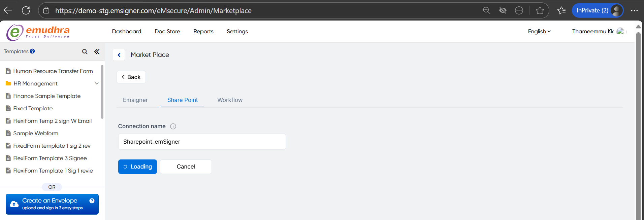Screen dimensions: 644x220
Task: Click the browser refresh icon
Action: pos(26,10)
